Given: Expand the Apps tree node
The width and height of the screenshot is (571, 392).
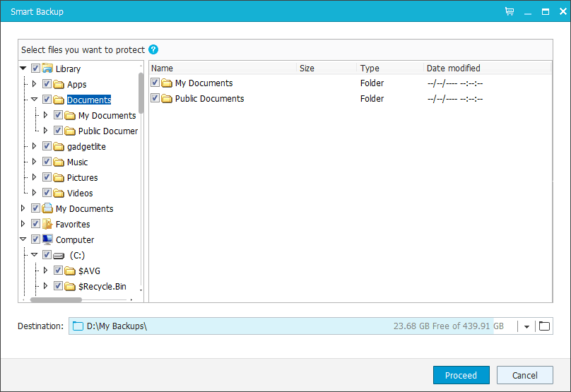Looking at the screenshot, I should coord(34,84).
